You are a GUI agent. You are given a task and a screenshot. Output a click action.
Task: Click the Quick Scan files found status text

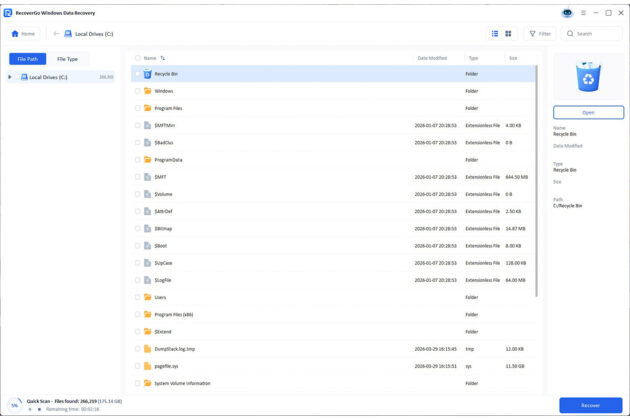(x=74, y=401)
